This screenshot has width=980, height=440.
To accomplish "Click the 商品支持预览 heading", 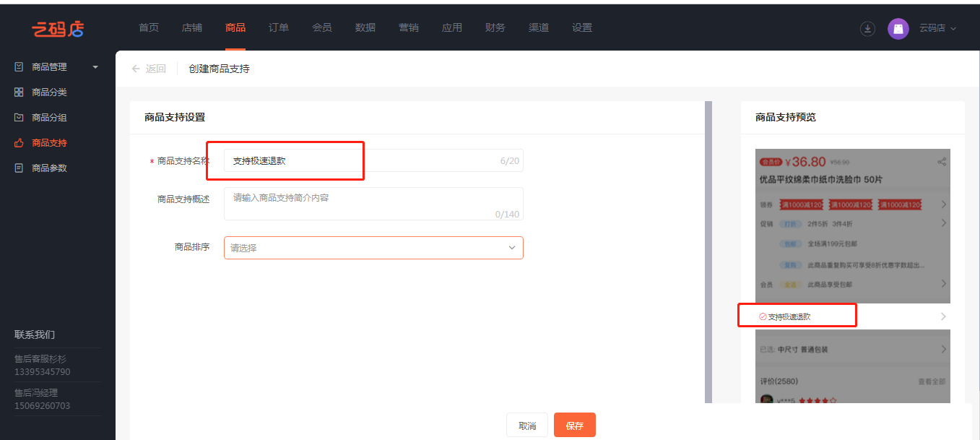I will click(x=786, y=117).
